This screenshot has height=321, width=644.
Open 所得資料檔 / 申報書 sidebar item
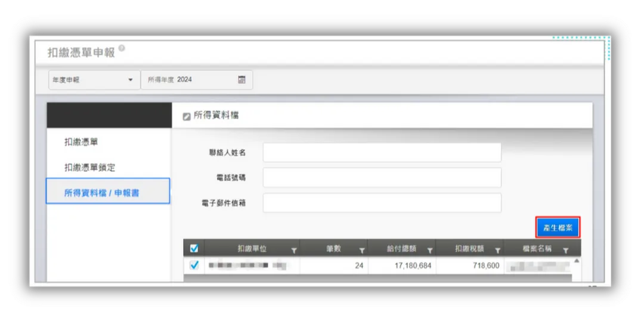click(x=108, y=191)
